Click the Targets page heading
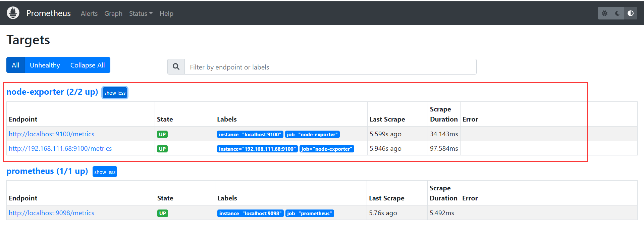 click(28, 40)
